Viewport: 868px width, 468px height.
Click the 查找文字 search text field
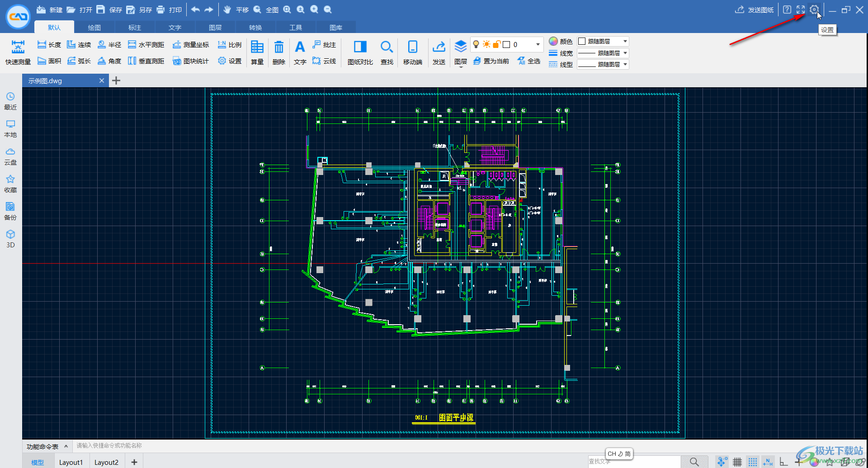tap(634, 462)
